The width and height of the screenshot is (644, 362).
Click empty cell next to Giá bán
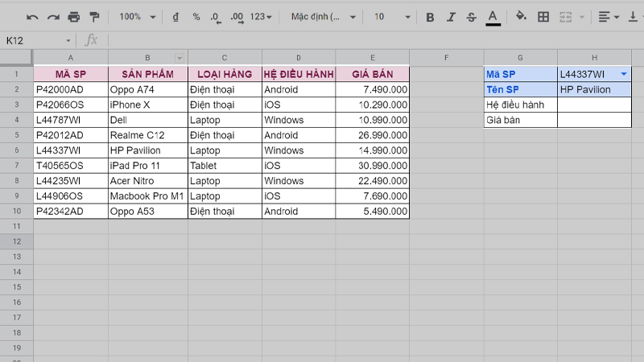(x=594, y=120)
